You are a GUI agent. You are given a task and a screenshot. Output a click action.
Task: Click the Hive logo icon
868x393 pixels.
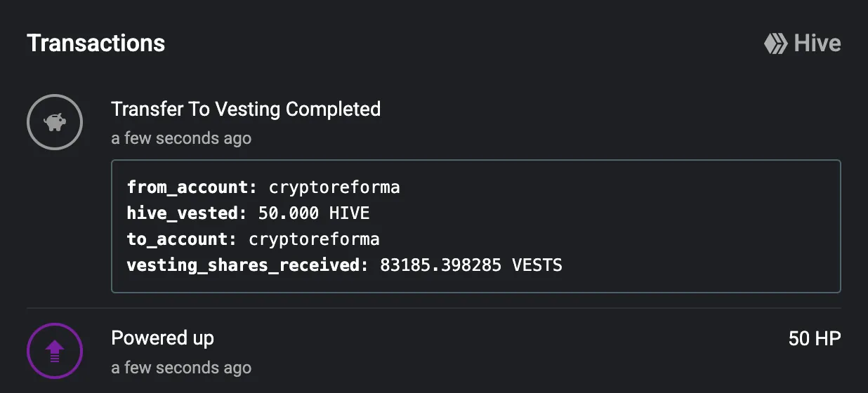pos(776,44)
